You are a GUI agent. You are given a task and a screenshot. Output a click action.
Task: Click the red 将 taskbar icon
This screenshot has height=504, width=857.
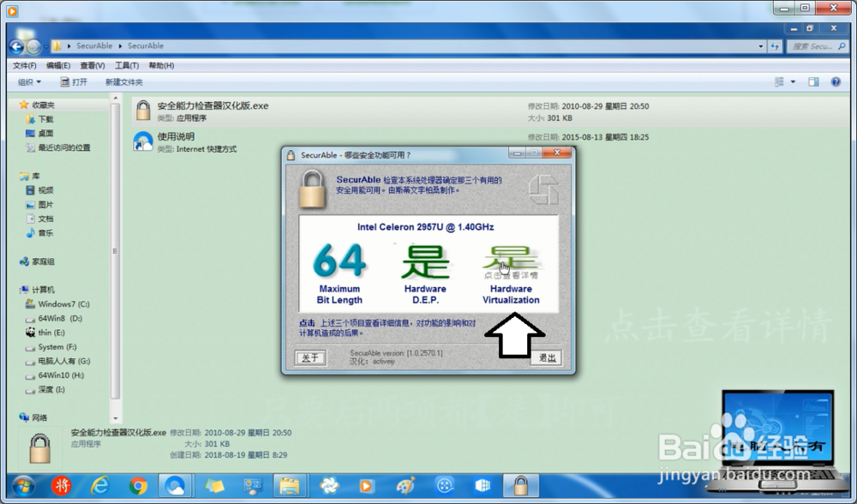(61, 485)
